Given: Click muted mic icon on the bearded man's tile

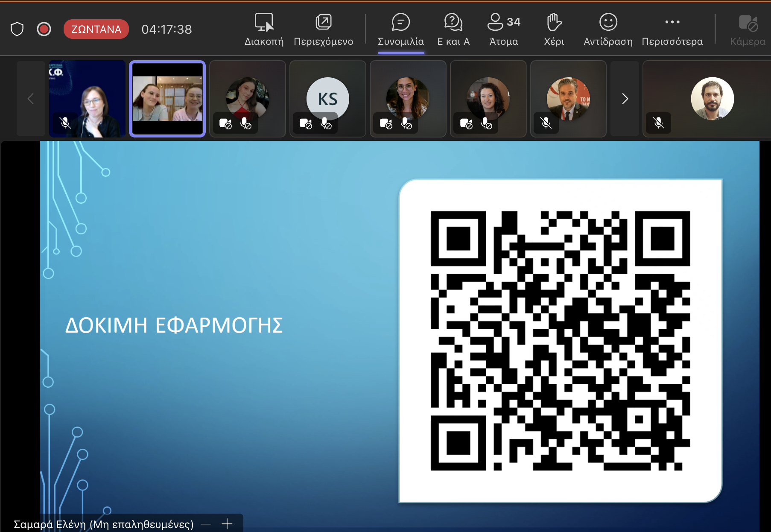Looking at the screenshot, I should click(659, 123).
